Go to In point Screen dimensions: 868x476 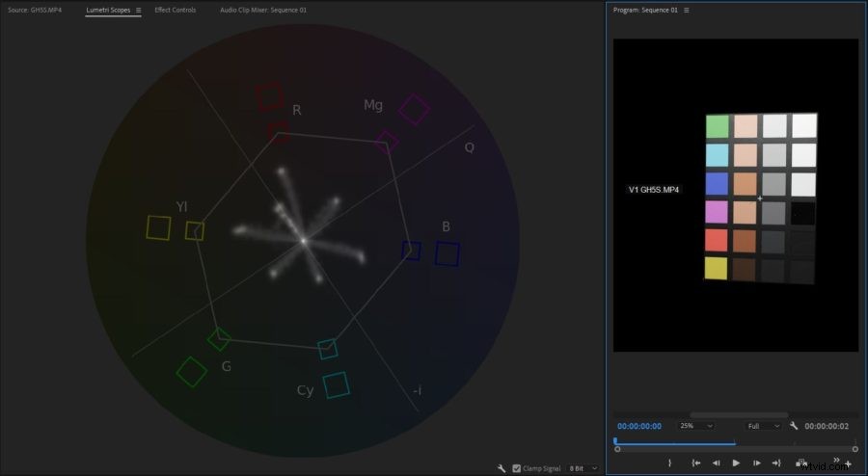(x=695, y=463)
